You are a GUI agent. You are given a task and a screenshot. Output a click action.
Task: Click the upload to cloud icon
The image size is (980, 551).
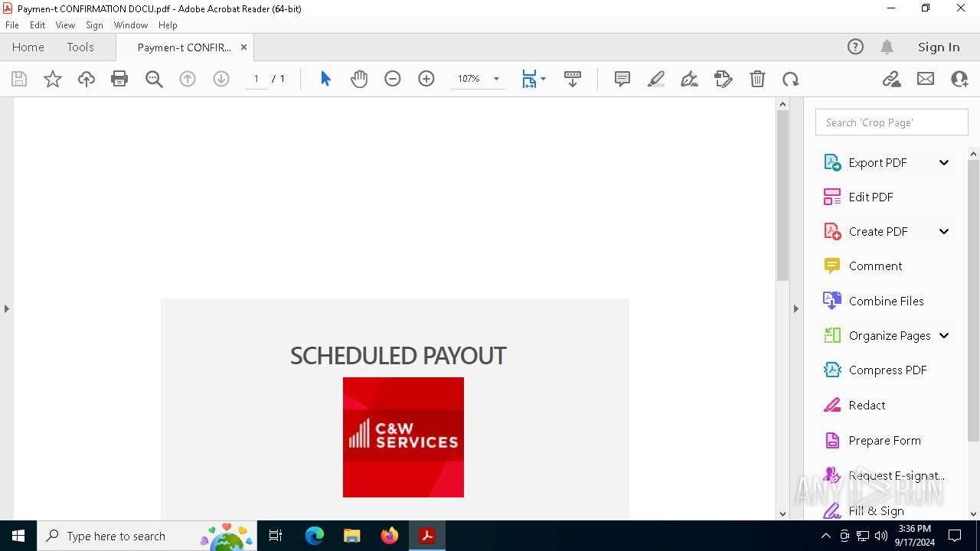[x=87, y=79]
